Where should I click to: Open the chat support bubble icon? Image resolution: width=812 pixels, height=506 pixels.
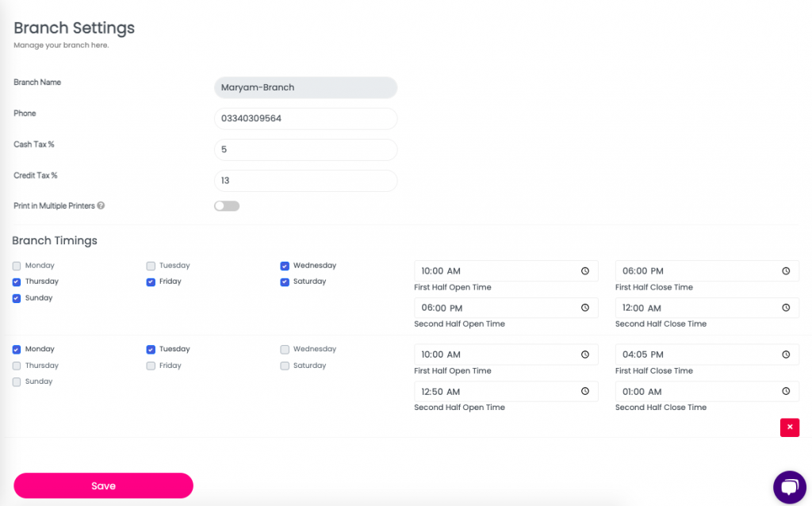click(x=789, y=486)
